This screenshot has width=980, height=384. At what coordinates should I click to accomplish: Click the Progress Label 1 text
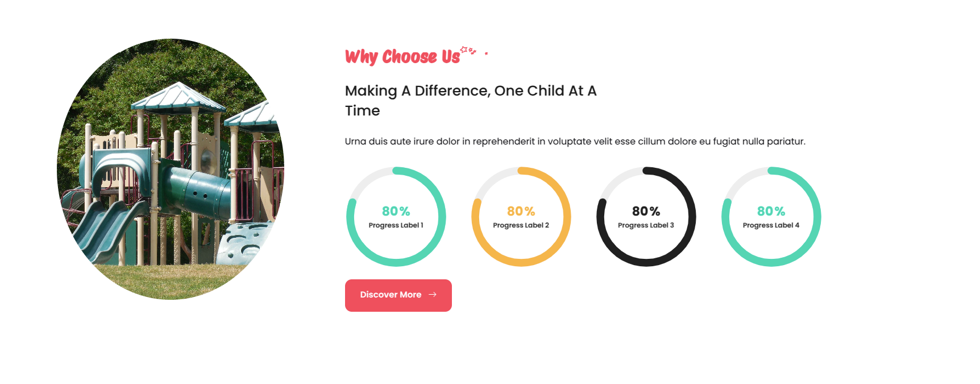pos(396,225)
